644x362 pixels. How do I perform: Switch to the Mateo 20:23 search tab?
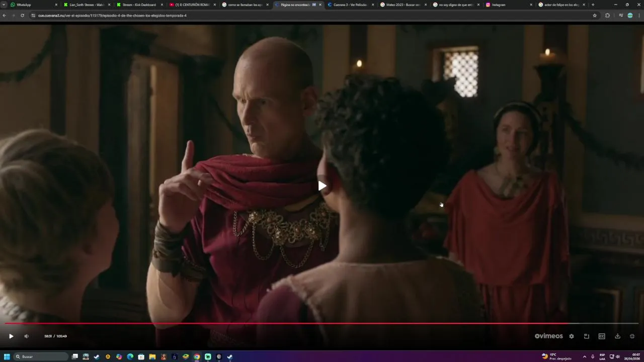pyautogui.click(x=403, y=5)
